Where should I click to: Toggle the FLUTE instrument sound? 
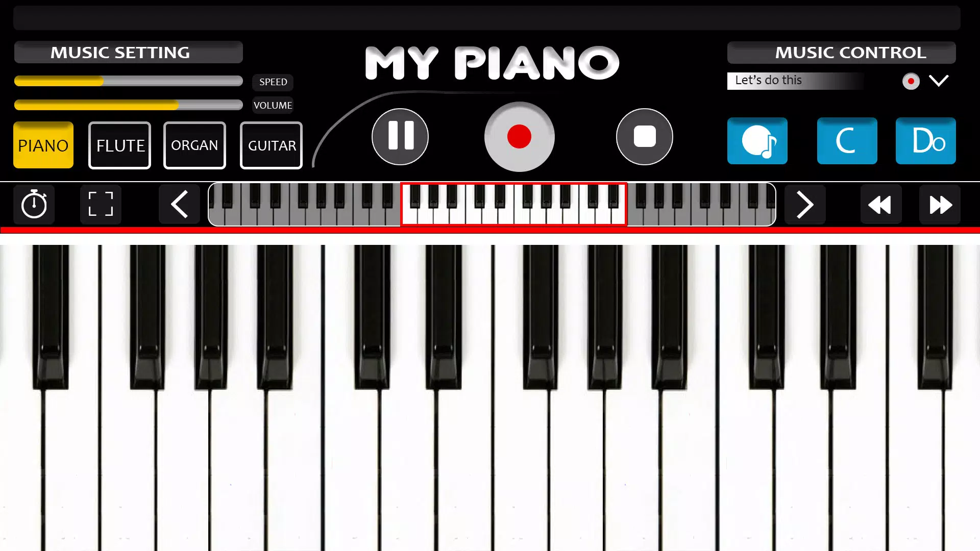(x=119, y=145)
